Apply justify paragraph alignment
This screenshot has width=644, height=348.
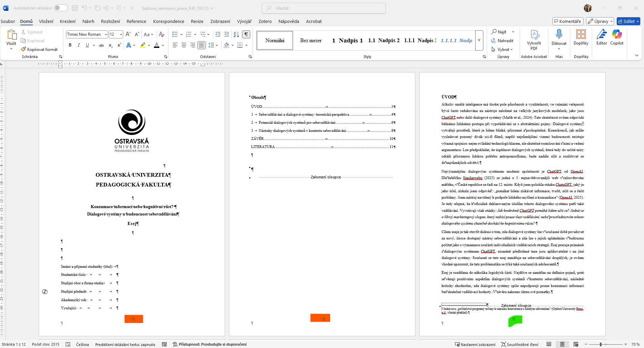tap(201, 45)
